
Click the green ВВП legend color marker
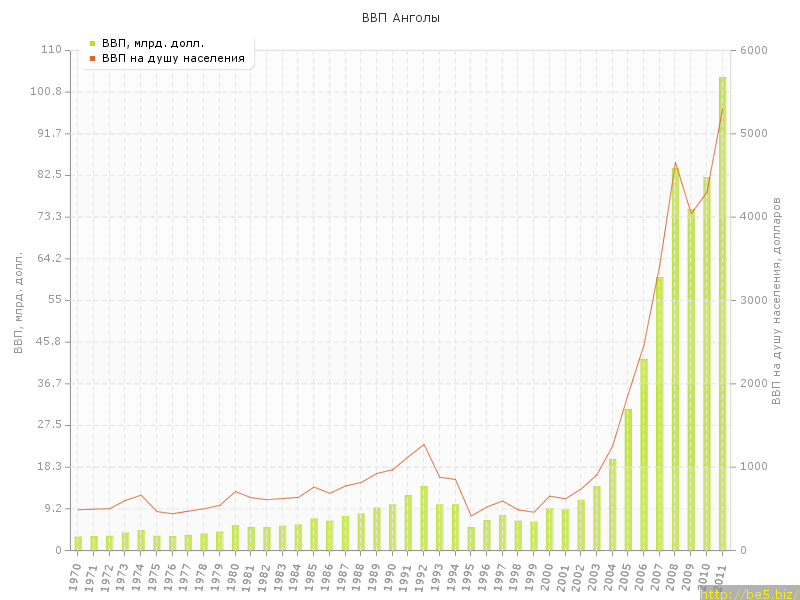click(x=92, y=43)
